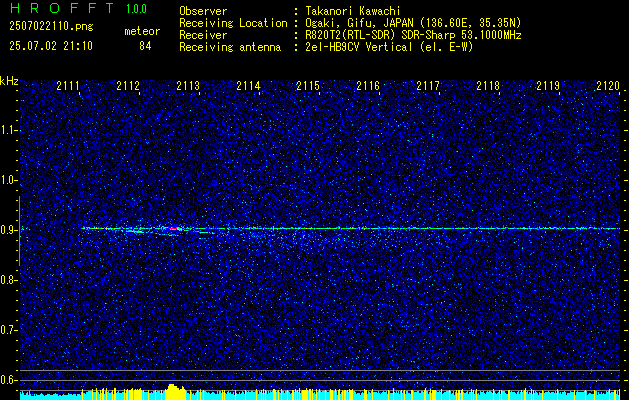Screen dimensions: 629x400
Task: Click the 2116 time axis label
Action: (368, 85)
